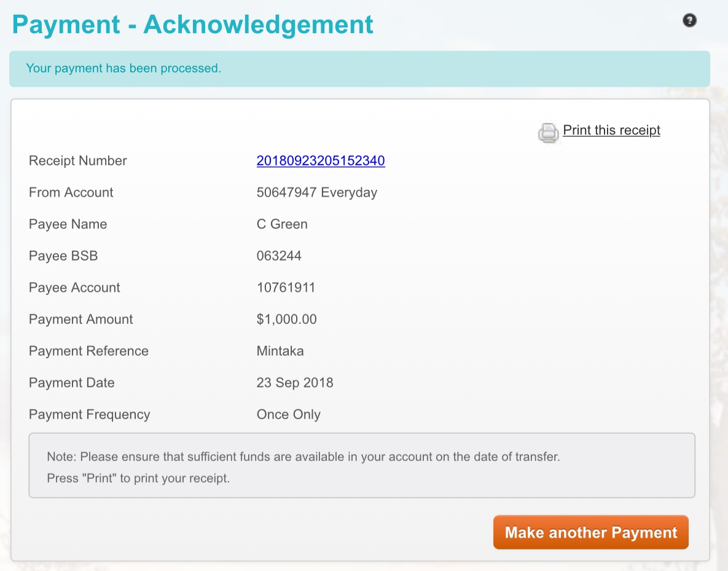
Task: Click the $1,000.00 payment amount
Action: [x=286, y=320]
